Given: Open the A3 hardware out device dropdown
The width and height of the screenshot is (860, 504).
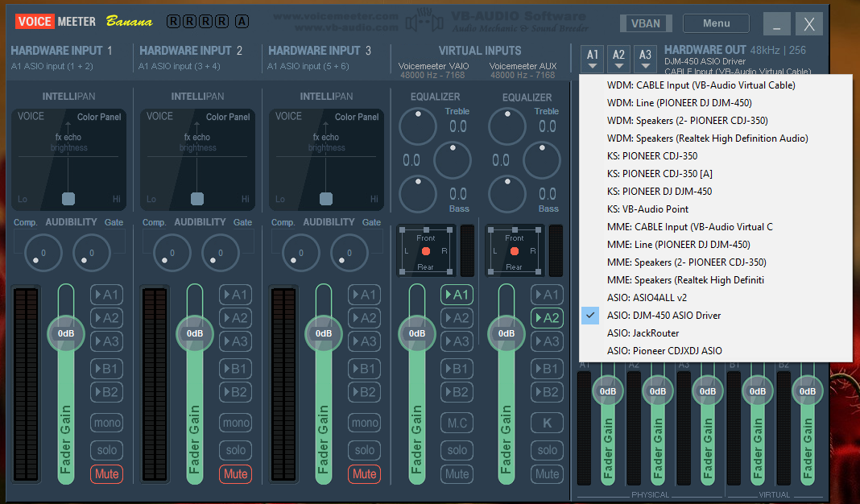Looking at the screenshot, I should pyautogui.click(x=645, y=58).
